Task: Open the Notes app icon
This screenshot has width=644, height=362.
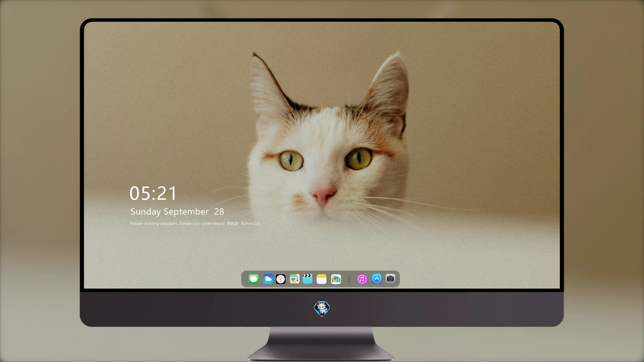Action: [321, 279]
